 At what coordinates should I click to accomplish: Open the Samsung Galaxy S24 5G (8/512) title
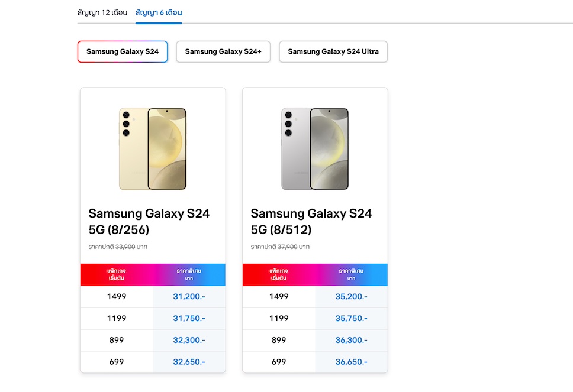tap(311, 221)
